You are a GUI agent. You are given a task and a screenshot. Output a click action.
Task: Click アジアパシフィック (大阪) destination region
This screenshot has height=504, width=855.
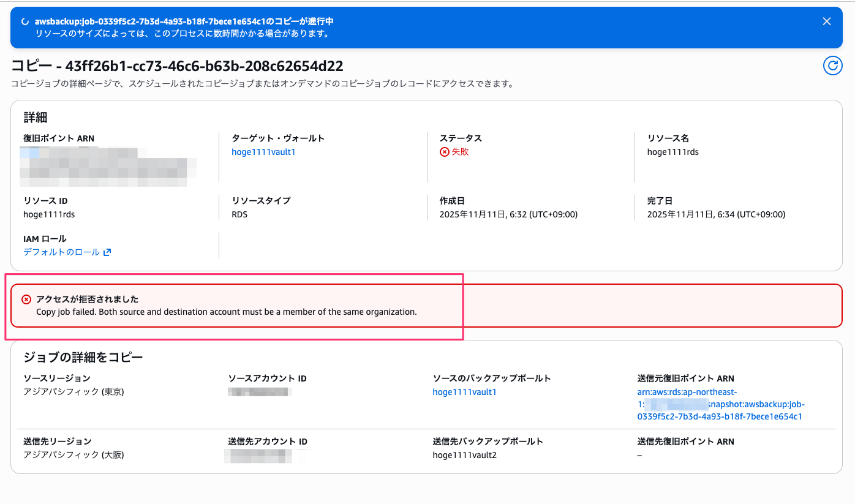tap(73, 455)
